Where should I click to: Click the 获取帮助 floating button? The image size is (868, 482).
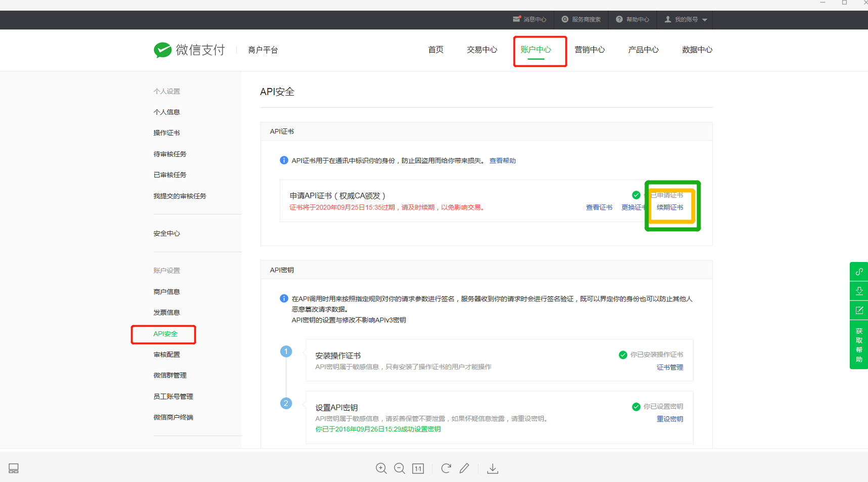(x=859, y=345)
